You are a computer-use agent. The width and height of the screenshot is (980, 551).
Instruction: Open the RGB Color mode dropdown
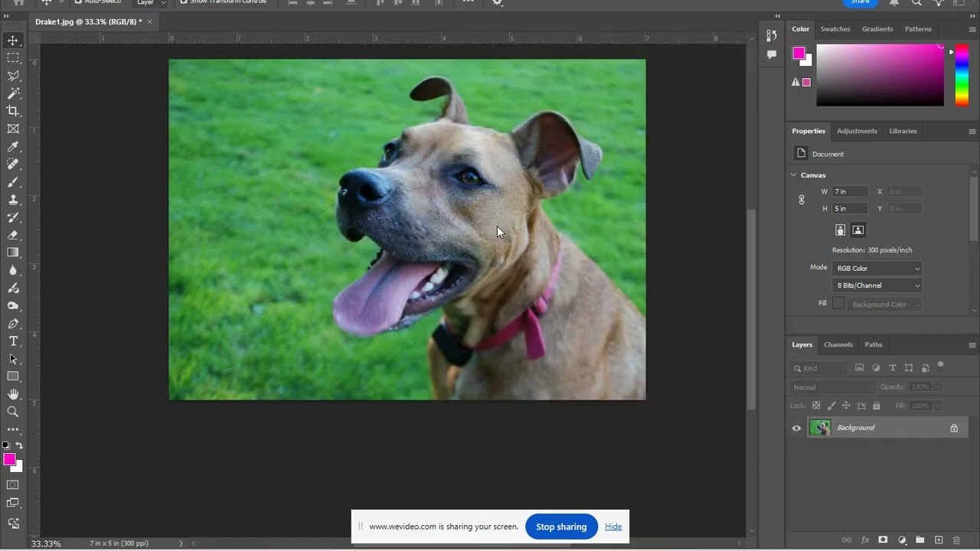877,268
